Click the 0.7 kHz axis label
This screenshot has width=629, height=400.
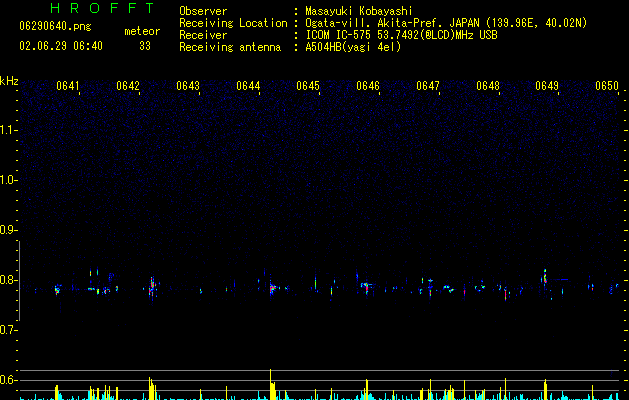(8, 330)
